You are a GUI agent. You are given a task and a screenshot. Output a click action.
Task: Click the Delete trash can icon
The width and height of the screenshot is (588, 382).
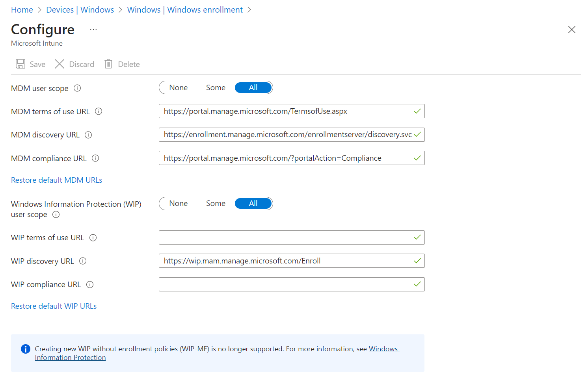point(108,64)
